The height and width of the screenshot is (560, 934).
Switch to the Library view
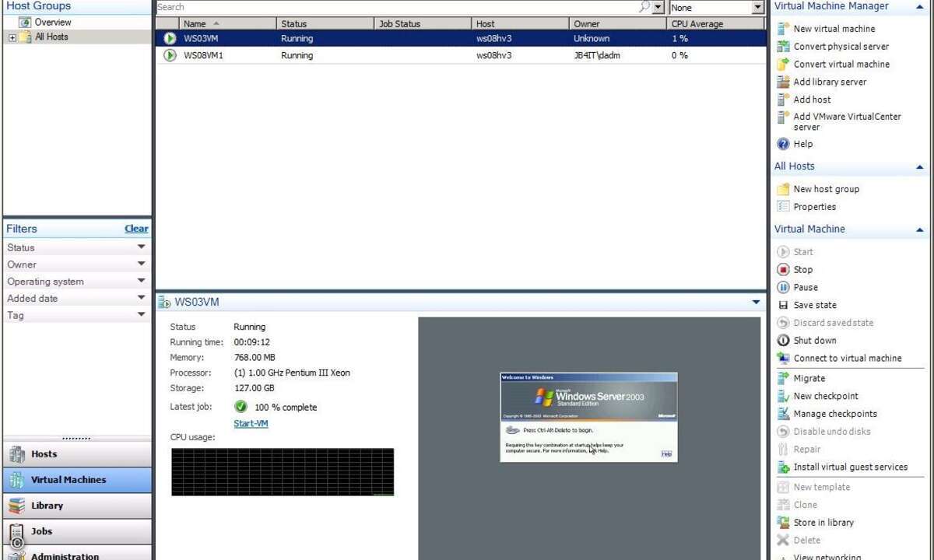coord(77,506)
